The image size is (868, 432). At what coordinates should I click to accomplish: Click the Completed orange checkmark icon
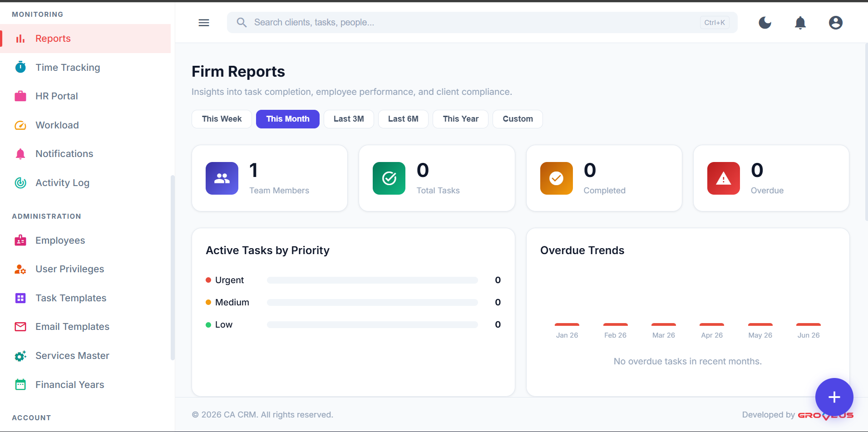point(557,178)
